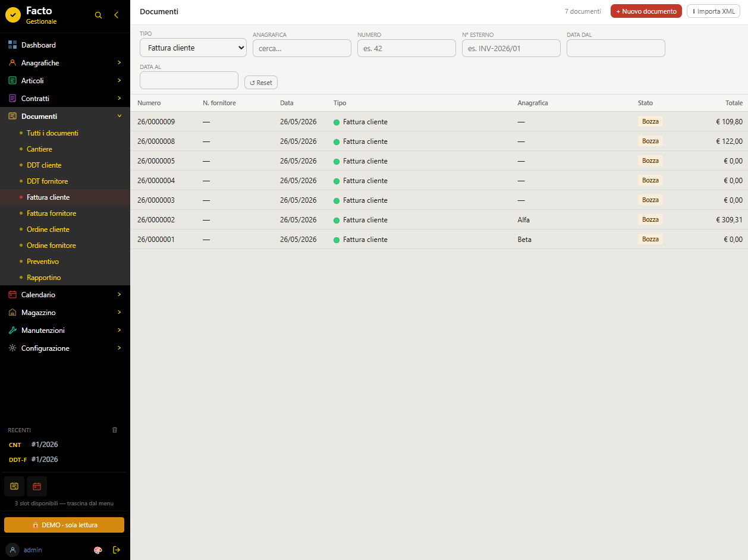Viewport: 748px width, 560px height.
Task: Expand the Contratti menu chevron
Action: tap(119, 98)
